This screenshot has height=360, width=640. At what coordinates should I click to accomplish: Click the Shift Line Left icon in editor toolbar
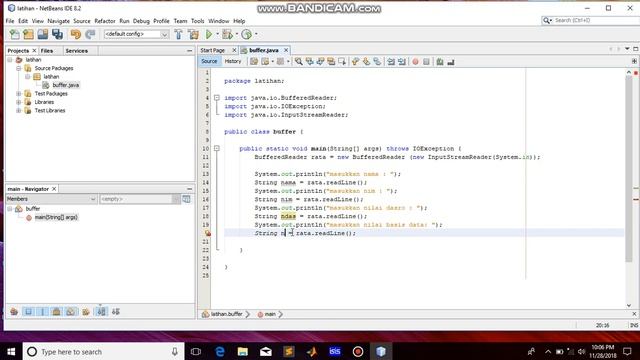391,62
